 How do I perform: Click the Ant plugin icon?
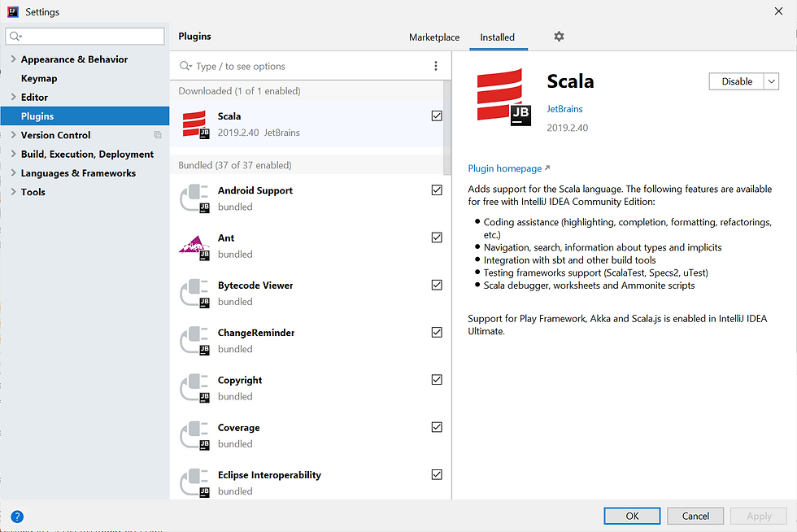tap(196, 245)
